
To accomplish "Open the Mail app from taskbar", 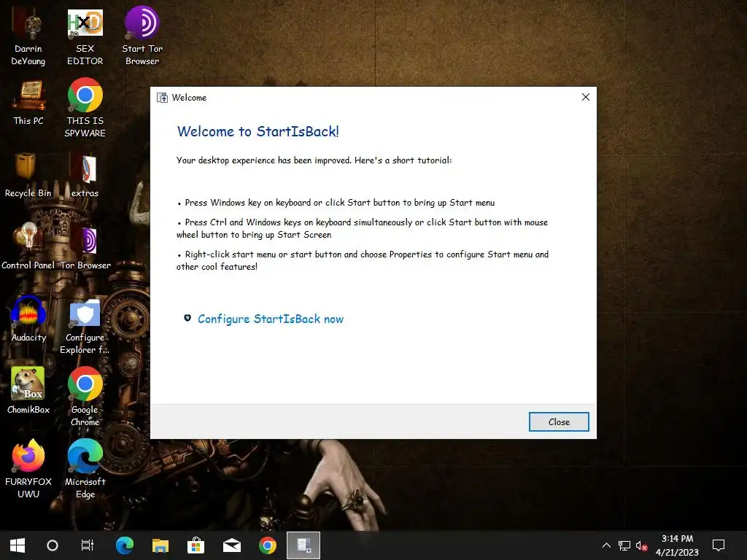I will pos(232,545).
